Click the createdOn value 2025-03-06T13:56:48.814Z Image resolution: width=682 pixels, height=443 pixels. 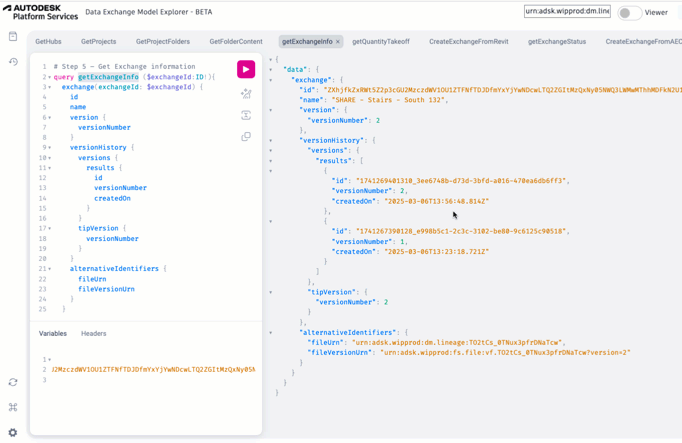point(436,201)
